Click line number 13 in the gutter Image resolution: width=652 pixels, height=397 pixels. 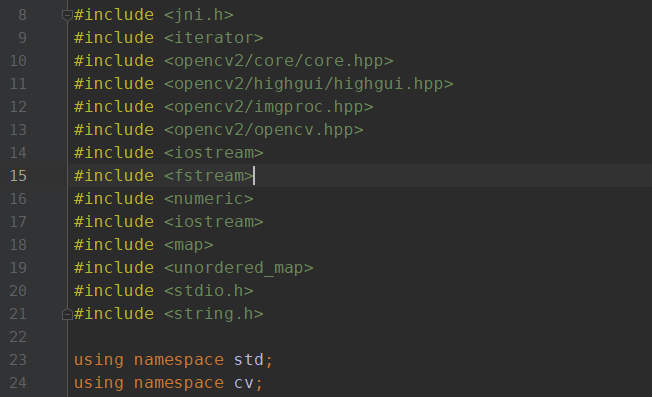18,130
